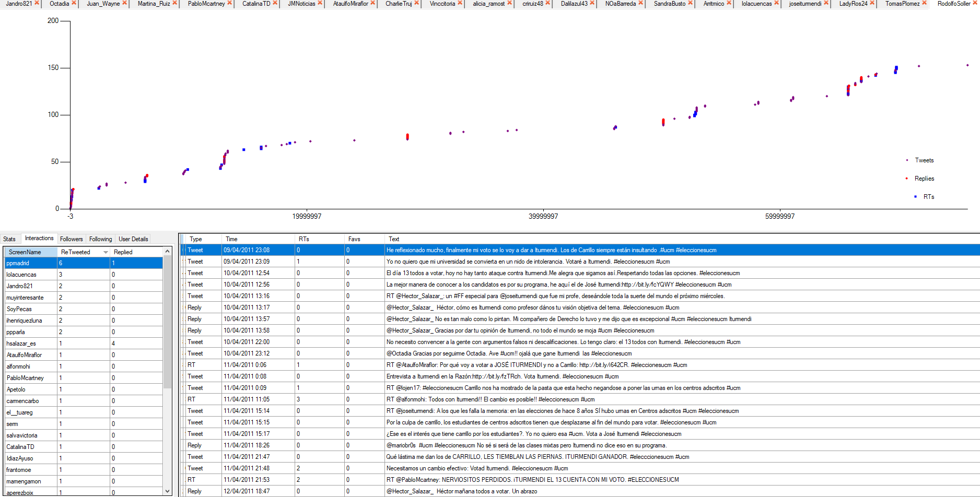Open the Following tab
This screenshot has width=980, height=497.
(100, 239)
